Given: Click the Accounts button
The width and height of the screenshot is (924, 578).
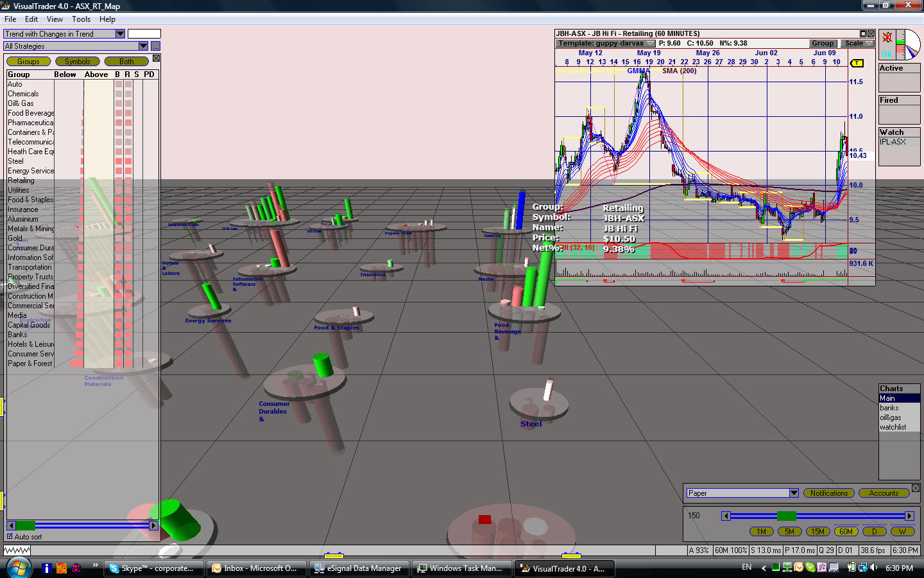Looking at the screenshot, I should tap(884, 493).
